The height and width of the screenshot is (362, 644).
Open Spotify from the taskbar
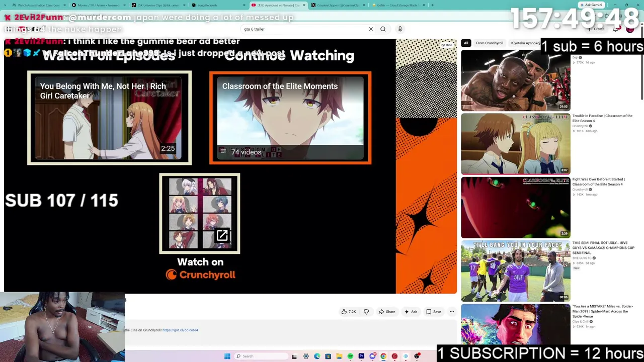[x=350, y=356]
